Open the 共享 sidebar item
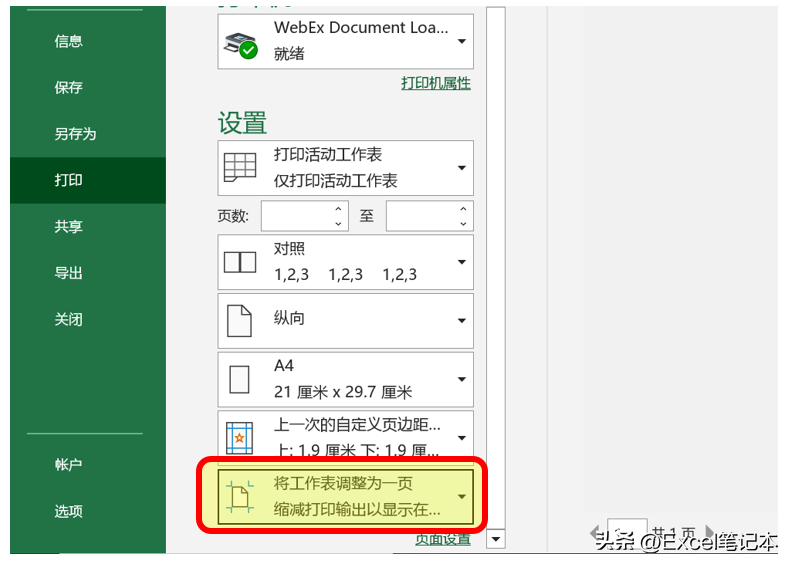The height and width of the screenshot is (568, 795). [68, 226]
